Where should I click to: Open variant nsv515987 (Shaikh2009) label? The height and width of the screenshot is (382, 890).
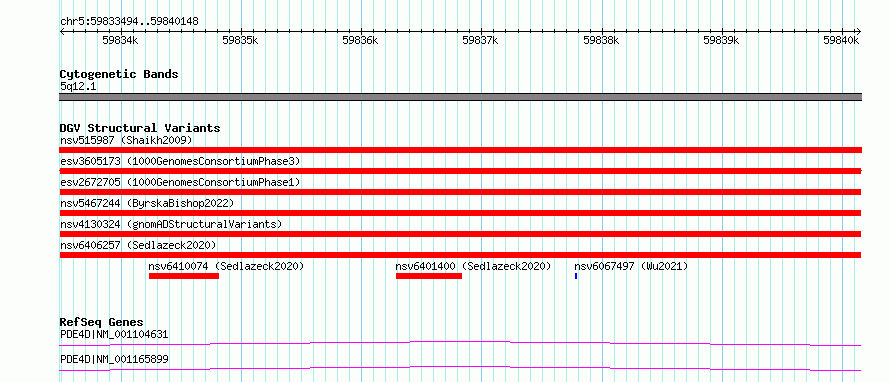127,140
